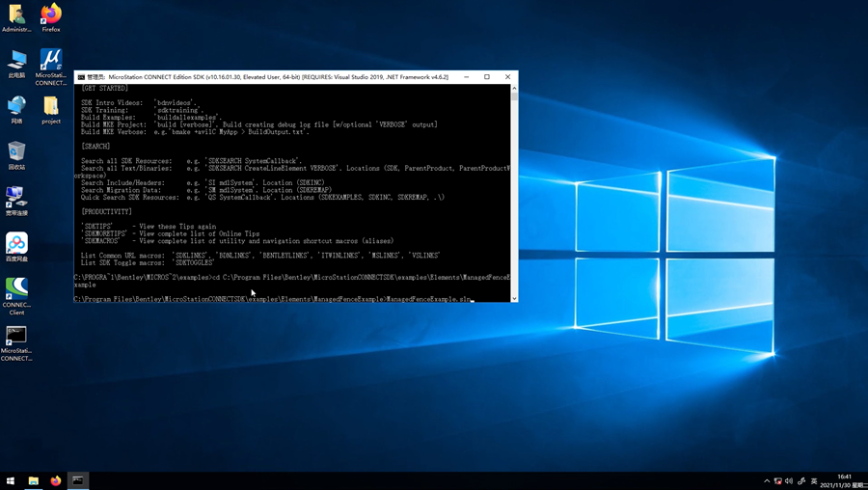The height and width of the screenshot is (490, 868).
Task: Click the console scrollbar up arrow
Action: [x=514, y=88]
